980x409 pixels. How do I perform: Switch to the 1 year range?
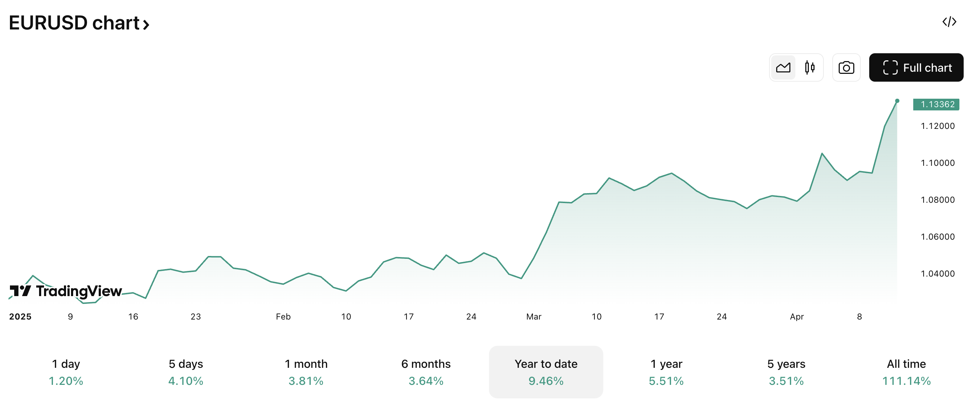666,372
